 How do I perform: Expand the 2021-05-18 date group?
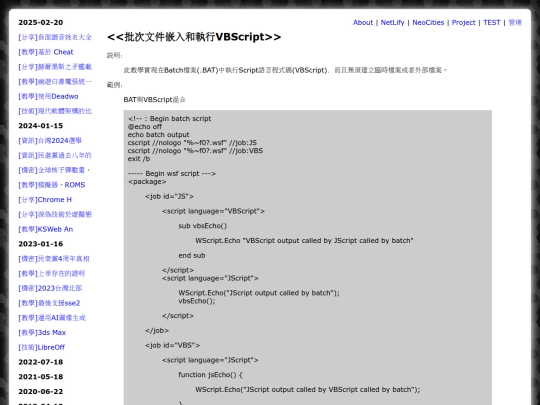click(x=41, y=377)
